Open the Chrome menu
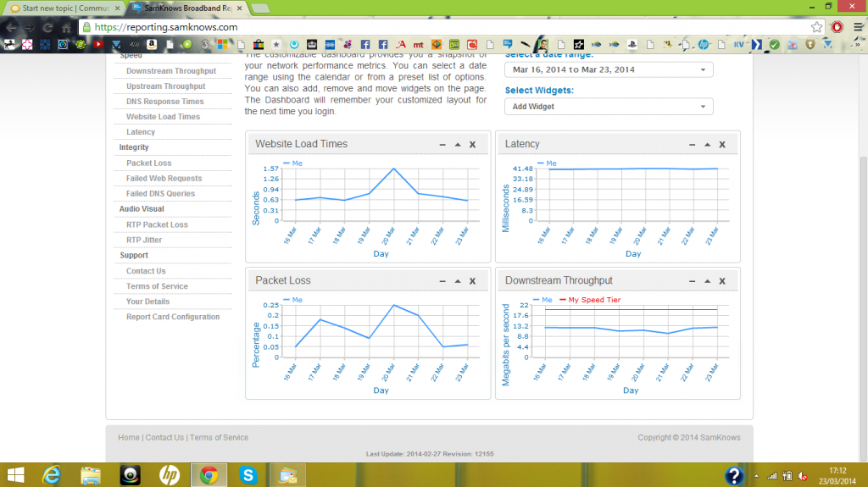This screenshot has width=868, height=487. [858, 27]
